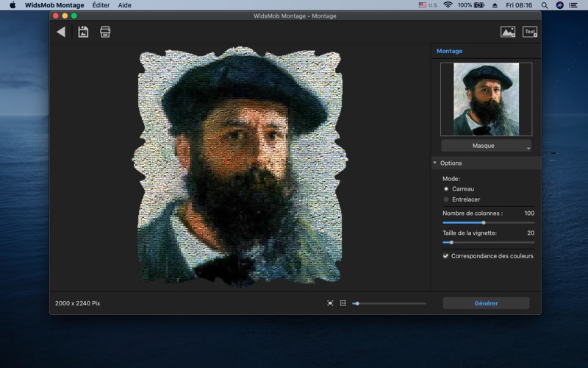588x368 pixels.
Task: Click the save image icon in toolbar
Action: point(83,32)
